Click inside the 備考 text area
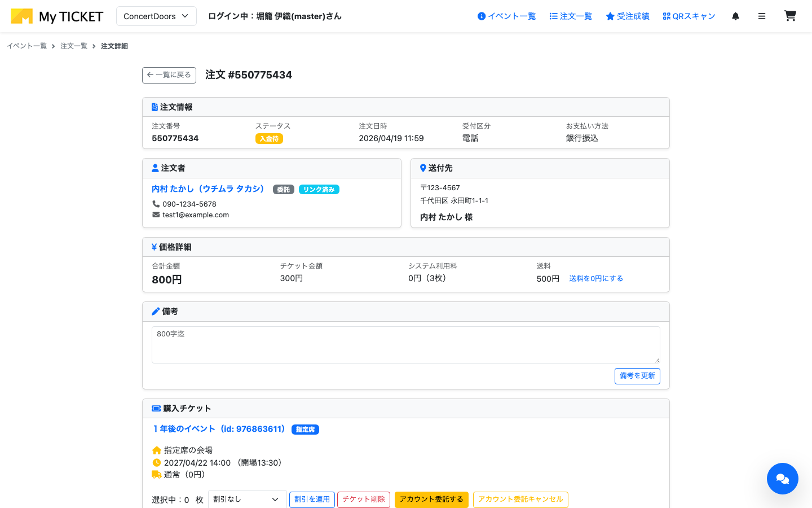This screenshot has height=508, width=812. pos(405,344)
